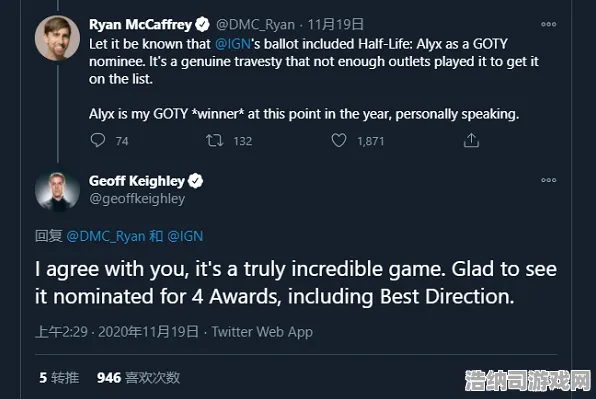The height and width of the screenshot is (399, 596).
Task: Click the reply icon on Ryan's tweet
Action: coord(98,140)
